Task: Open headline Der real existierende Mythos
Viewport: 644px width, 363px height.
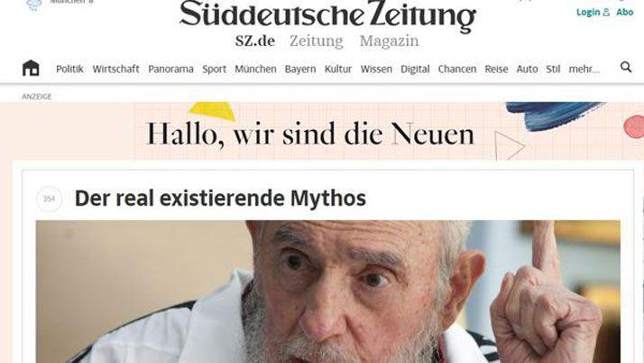Action: click(x=220, y=199)
